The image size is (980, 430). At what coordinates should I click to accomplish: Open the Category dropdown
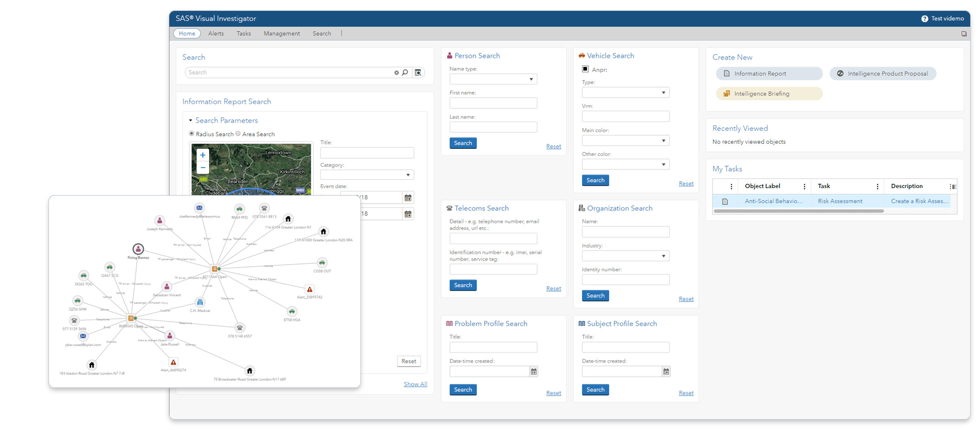point(367,175)
